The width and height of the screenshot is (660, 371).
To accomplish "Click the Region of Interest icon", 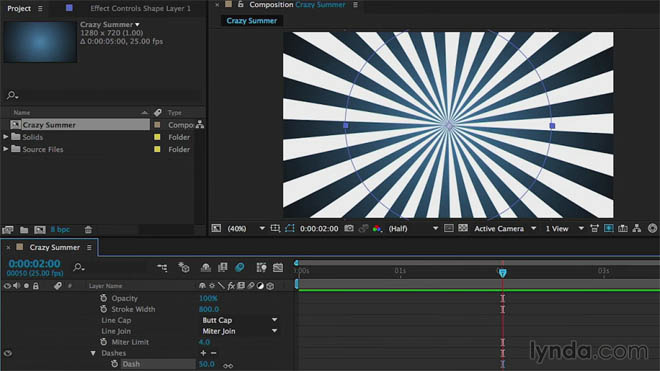I will click(449, 228).
